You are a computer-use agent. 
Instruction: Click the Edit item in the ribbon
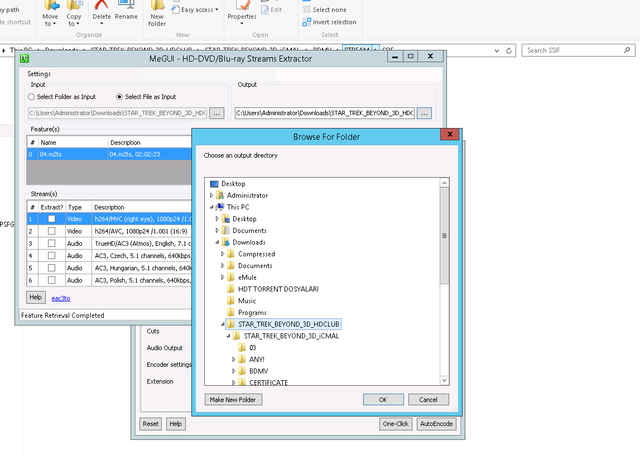tap(271, 9)
